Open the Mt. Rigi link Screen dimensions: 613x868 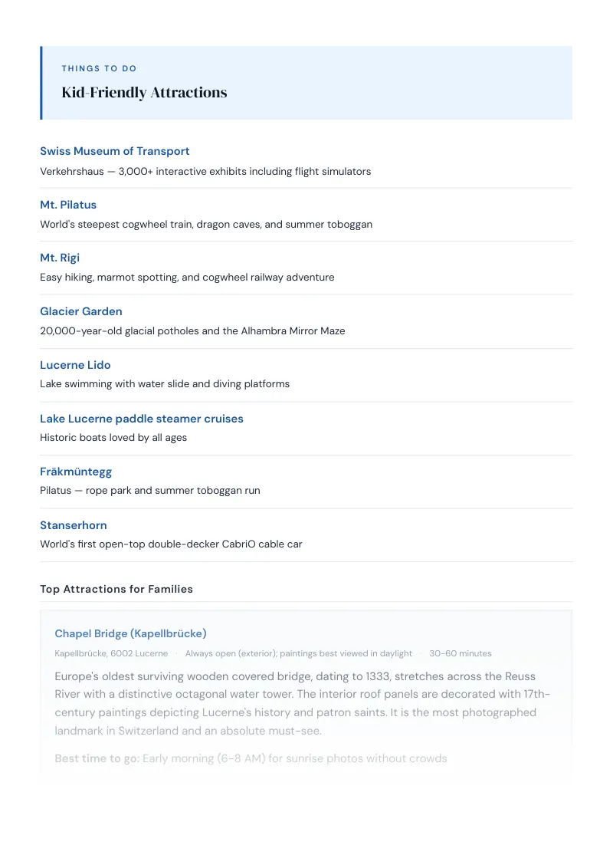[60, 258]
